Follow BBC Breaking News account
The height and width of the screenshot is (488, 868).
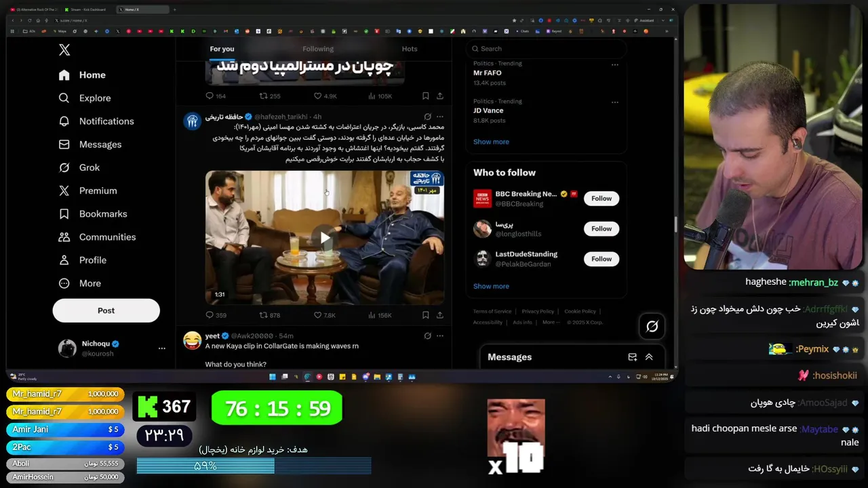point(601,199)
